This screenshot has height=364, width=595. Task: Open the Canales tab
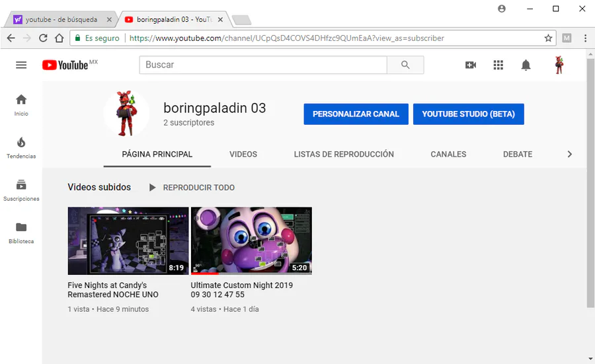(x=448, y=155)
